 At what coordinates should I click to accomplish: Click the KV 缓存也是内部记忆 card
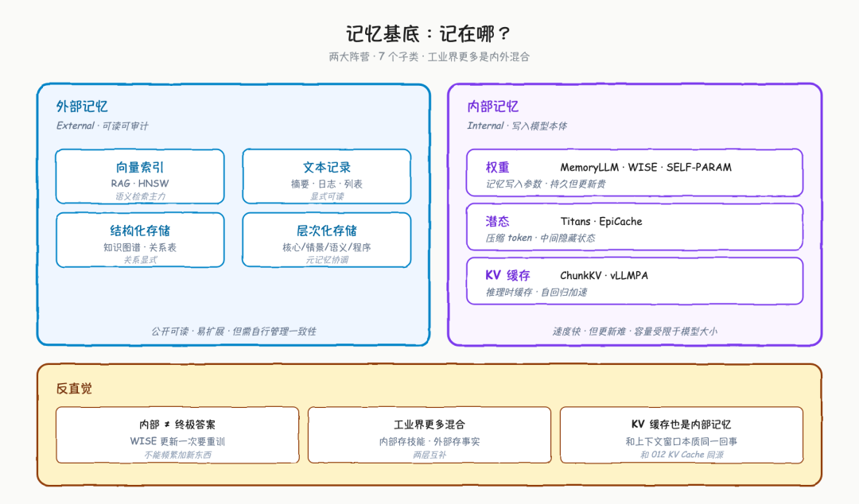(x=682, y=435)
